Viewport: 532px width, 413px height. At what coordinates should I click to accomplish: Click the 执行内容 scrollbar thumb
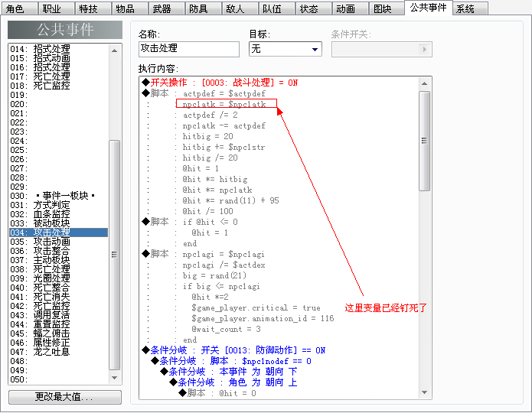pos(424,141)
